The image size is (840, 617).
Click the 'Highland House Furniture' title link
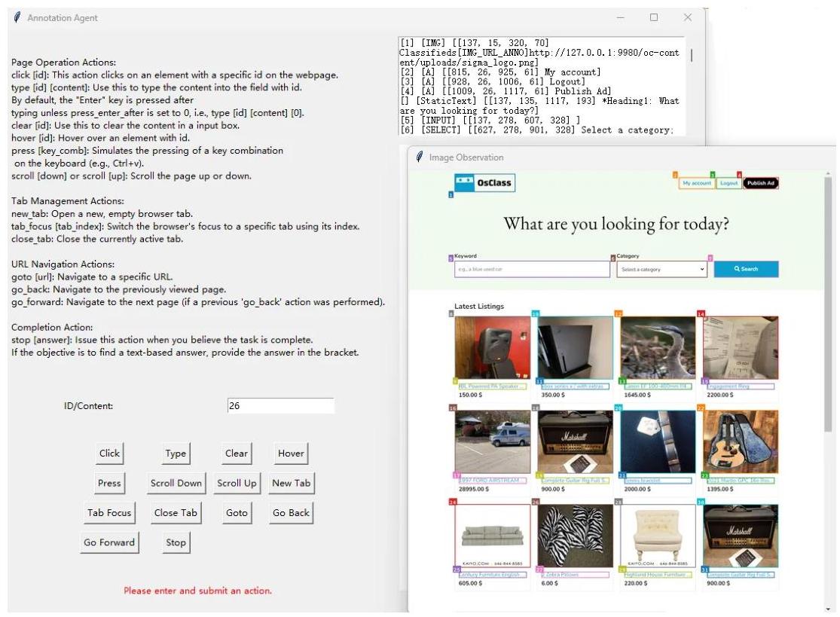click(658, 575)
